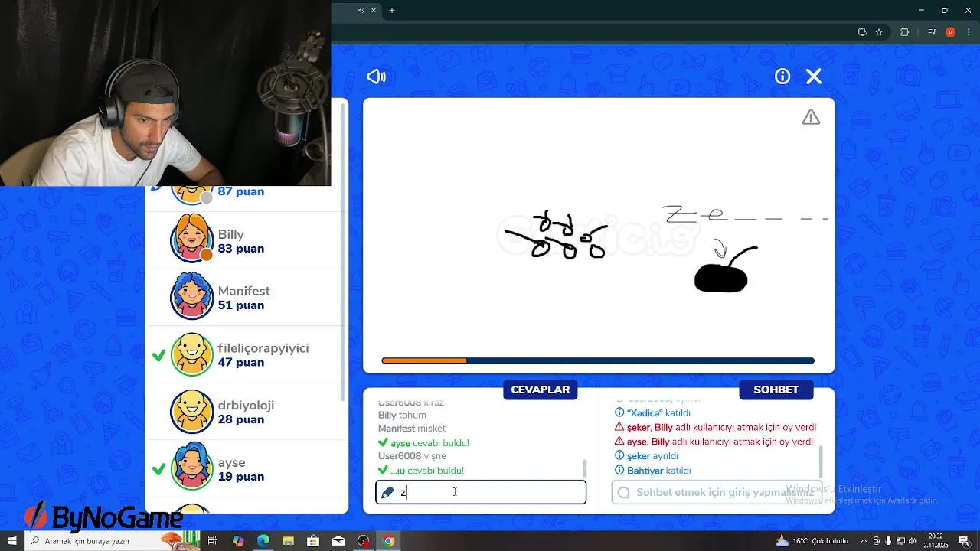Viewport: 980px width, 551px height.
Task: Open Task View from taskbar
Action: (213, 541)
